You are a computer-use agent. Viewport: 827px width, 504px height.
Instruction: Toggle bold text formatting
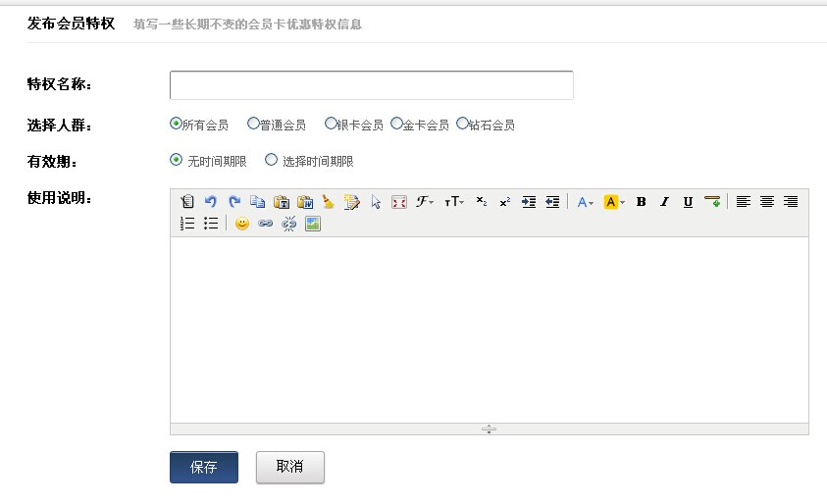641,202
